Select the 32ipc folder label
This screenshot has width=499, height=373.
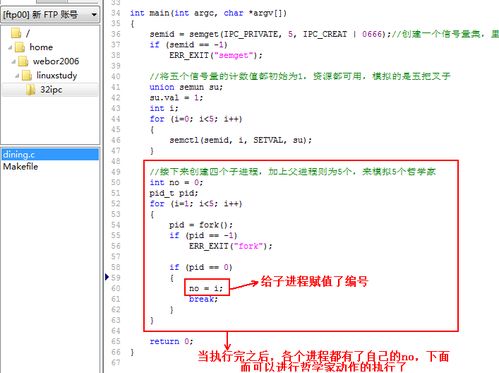coord(51,90)
